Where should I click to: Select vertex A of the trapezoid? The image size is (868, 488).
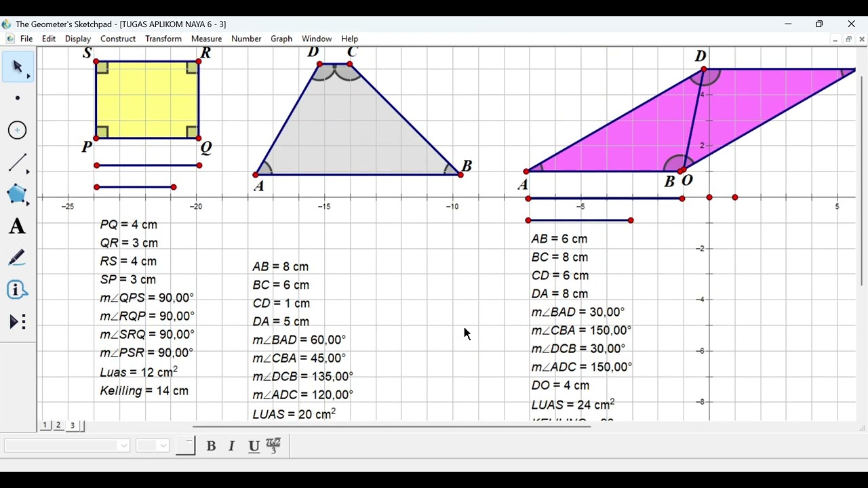pos(256,175)
